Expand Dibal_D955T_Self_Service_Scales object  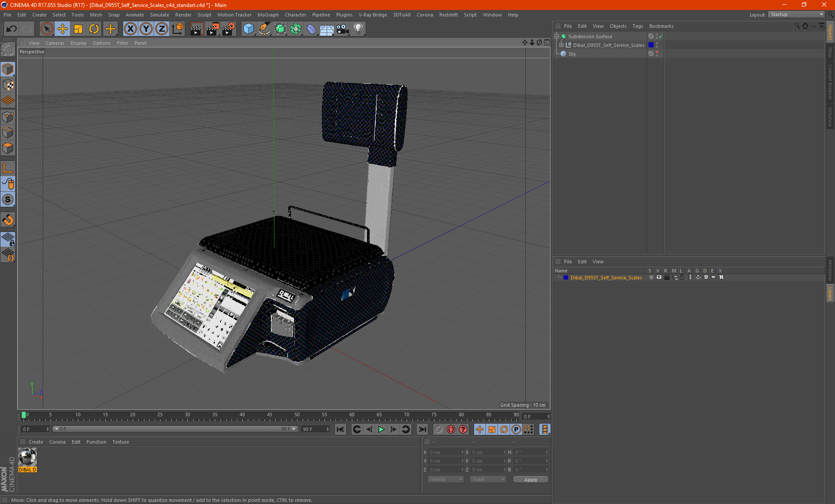[x=561, y=45]
